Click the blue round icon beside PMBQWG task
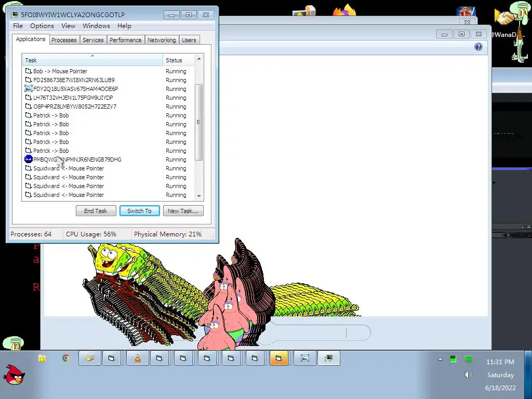This screenshot has height=399, width=532. pos(29,159)
